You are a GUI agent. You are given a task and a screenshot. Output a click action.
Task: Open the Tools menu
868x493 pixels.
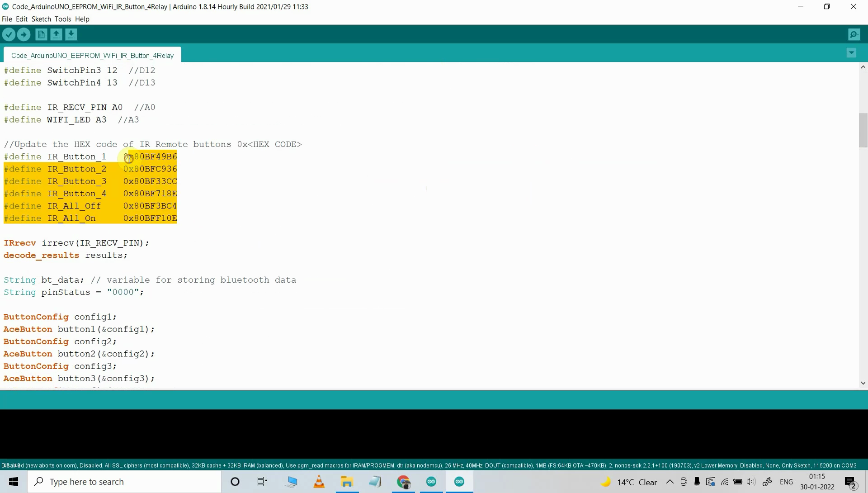coord(62,19)
